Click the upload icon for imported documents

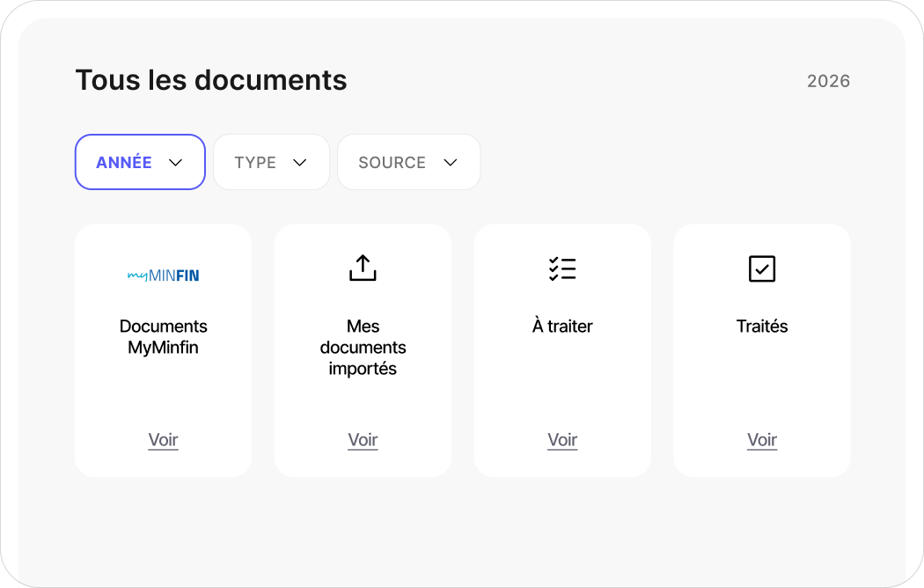click(363, 268)
